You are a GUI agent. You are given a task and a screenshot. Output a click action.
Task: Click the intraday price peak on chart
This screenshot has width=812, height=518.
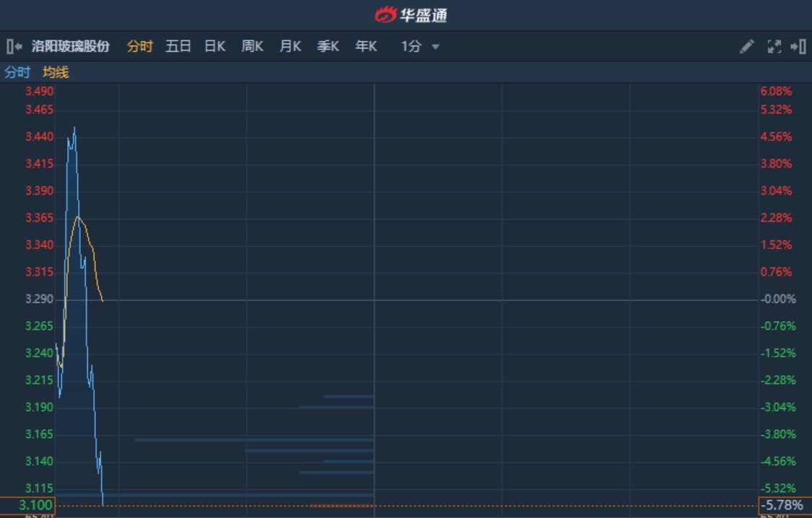pos(74,128)
